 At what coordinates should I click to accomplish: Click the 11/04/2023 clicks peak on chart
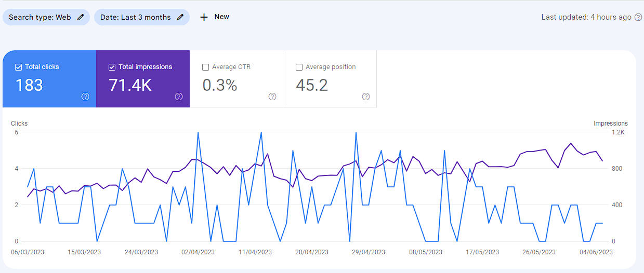click(260, 133)
